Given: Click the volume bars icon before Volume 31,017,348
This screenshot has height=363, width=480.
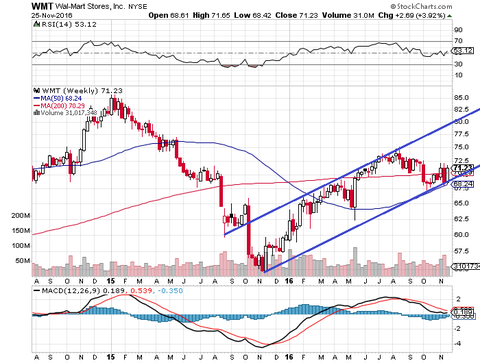Looking at the screenshot, I should pyautogui.click(x=37, y=113).
